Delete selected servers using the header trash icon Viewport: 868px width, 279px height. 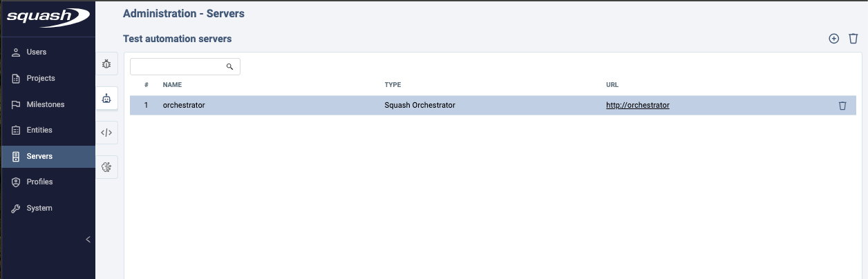[853, 39]
